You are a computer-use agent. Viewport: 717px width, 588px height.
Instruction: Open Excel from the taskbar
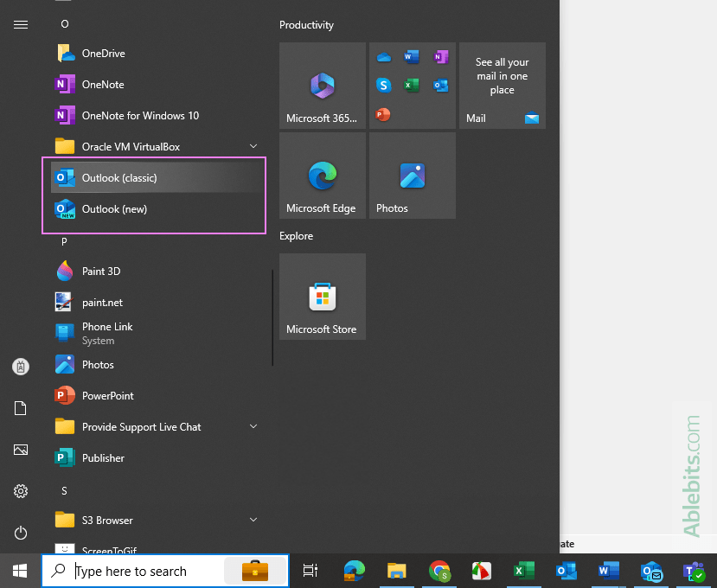[x=524, y=571]
